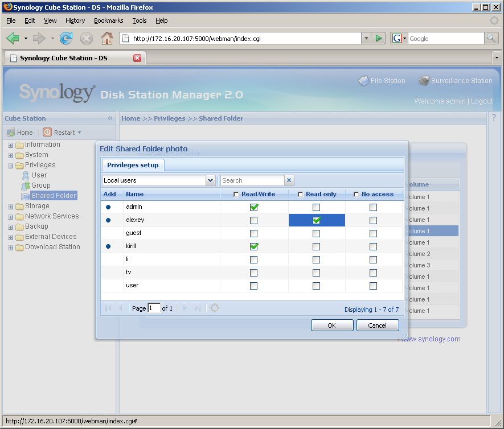Screen dimensions: 504x429
Task: Open the tab list dropdown arrow
Action: [497, 58]
